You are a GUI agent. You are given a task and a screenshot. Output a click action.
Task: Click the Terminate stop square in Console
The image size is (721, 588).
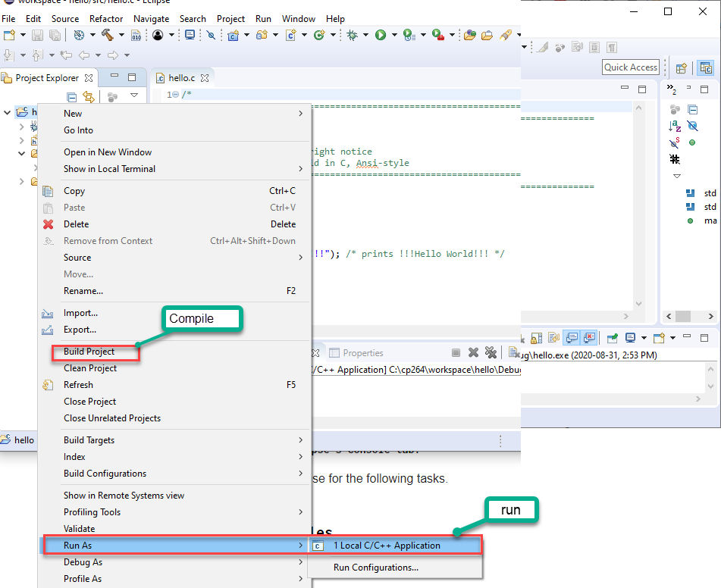point(456,352)
